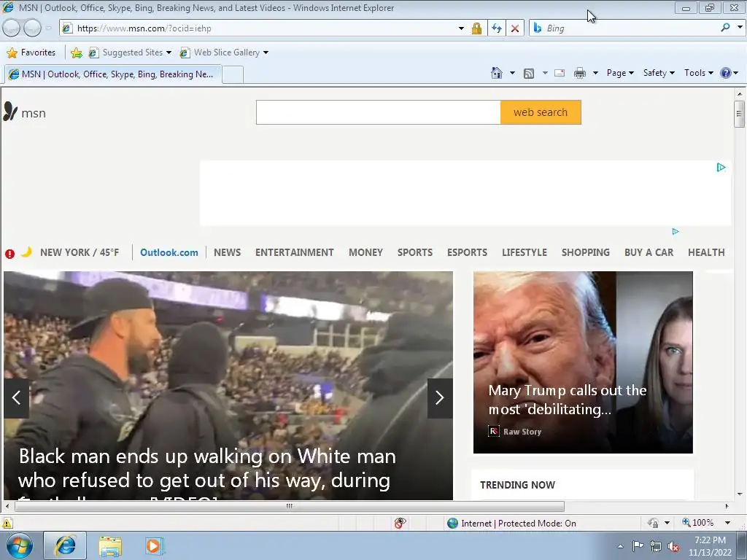Open the Safety menu
747x560 pixels.
coord(659,73)
